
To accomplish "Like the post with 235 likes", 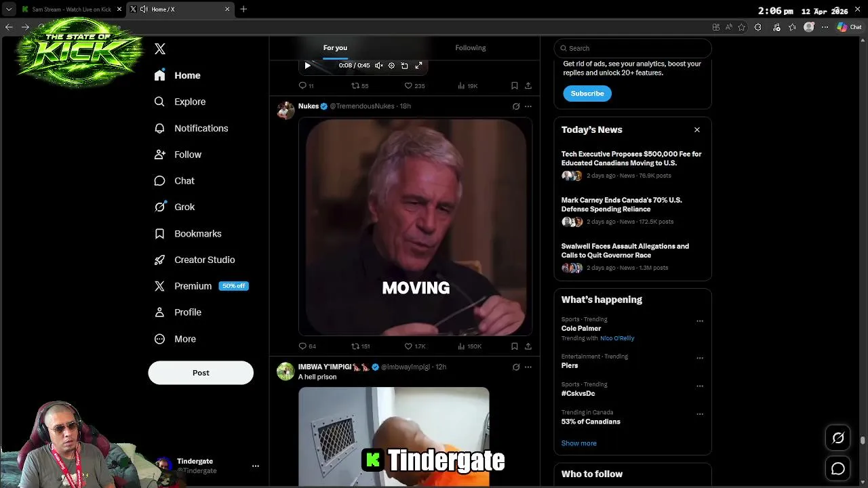I will [414, 86].
